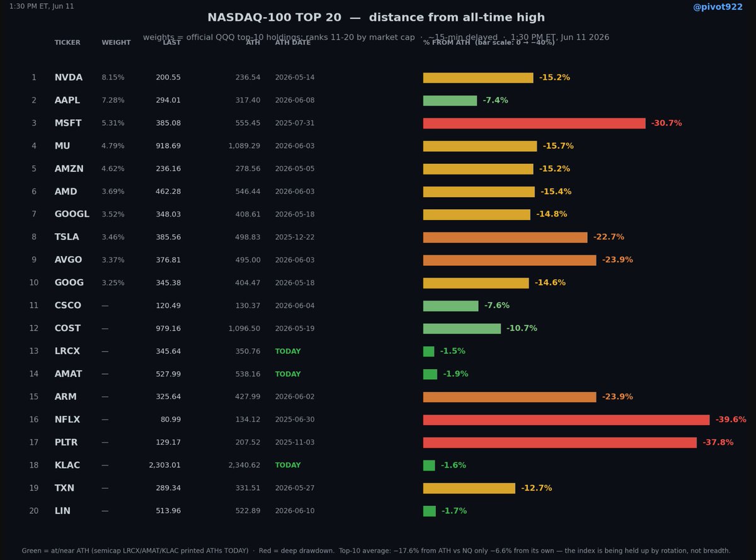
Task: Click the MU ticker
Action: (x=62, y=146)
